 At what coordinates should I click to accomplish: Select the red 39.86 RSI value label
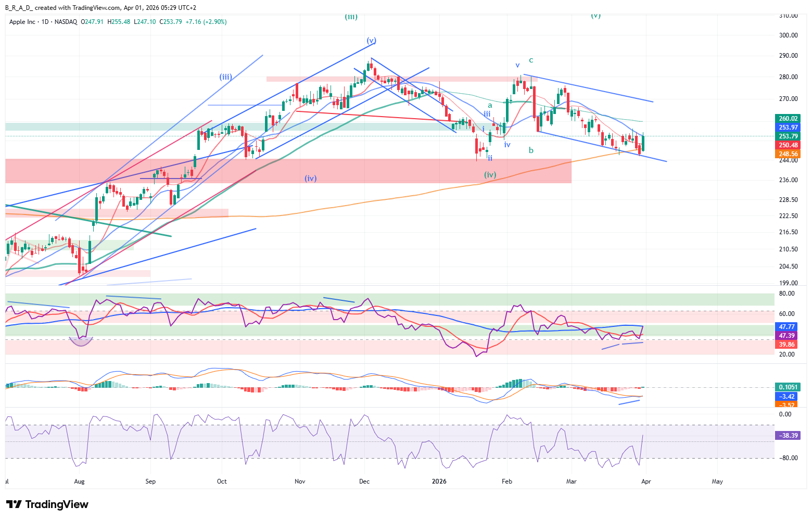pyautogui.click(x=786, y=345)
